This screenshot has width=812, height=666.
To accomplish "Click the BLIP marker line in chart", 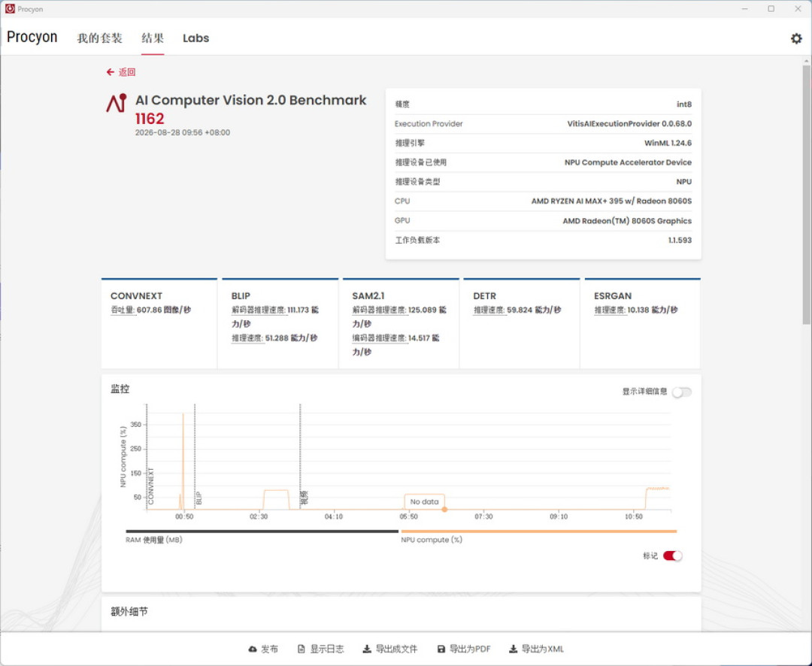I will [195, 456].
